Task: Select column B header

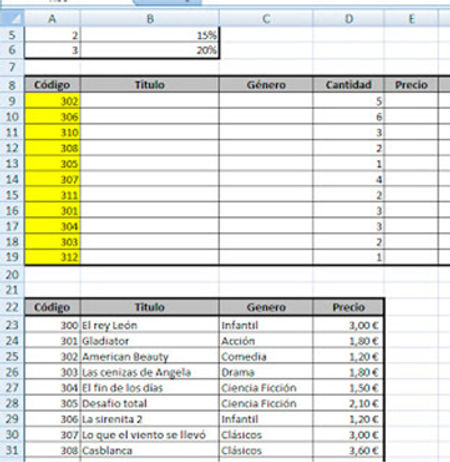Action: pos(150,18)
